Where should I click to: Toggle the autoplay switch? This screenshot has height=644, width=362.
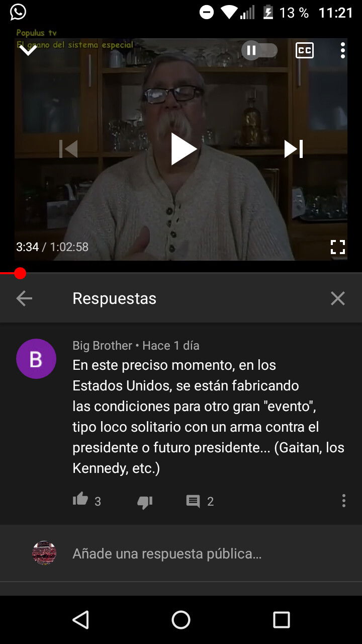[x=259, y=50]
